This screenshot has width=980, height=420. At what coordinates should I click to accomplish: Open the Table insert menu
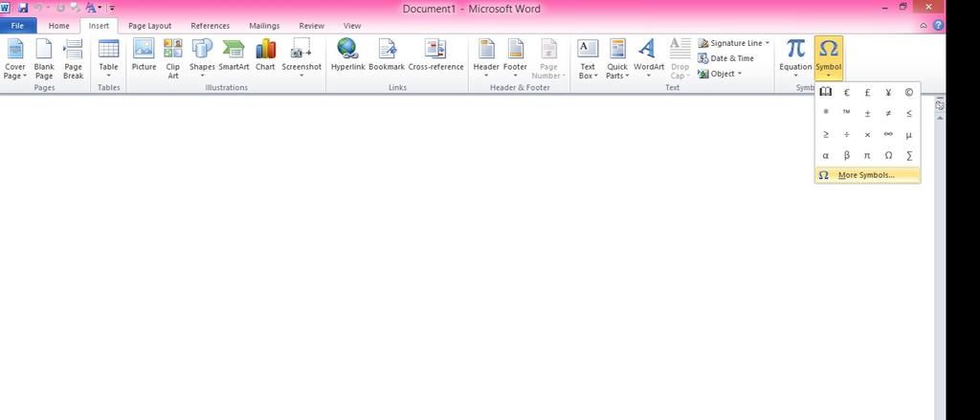[108, 59]
